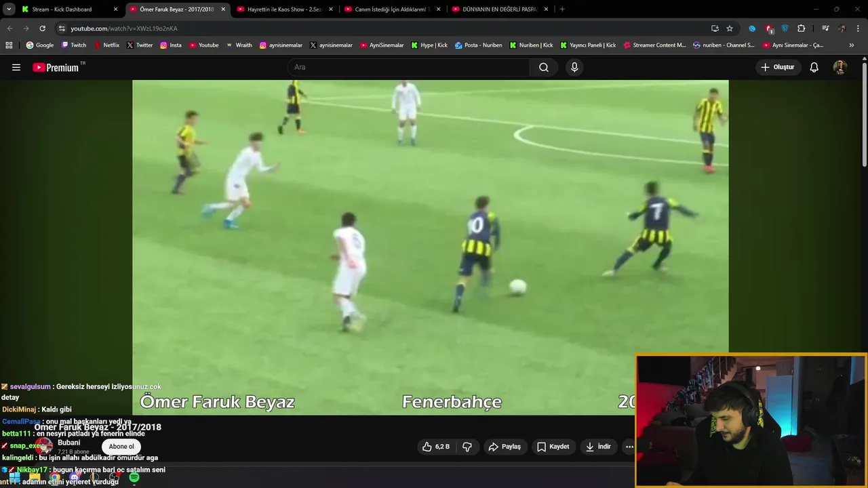
Task: Click the Bubani channel avatar
Action: point(44,446)
